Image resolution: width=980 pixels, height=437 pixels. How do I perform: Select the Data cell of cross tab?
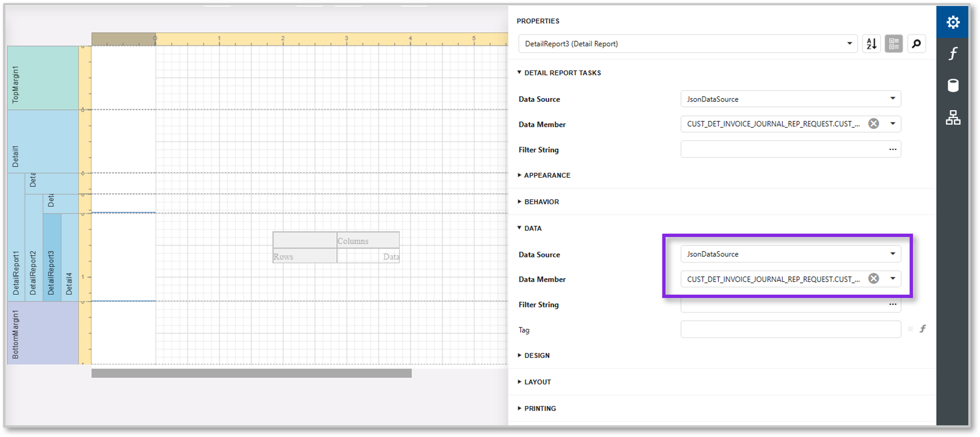click(x=368, y=256)
